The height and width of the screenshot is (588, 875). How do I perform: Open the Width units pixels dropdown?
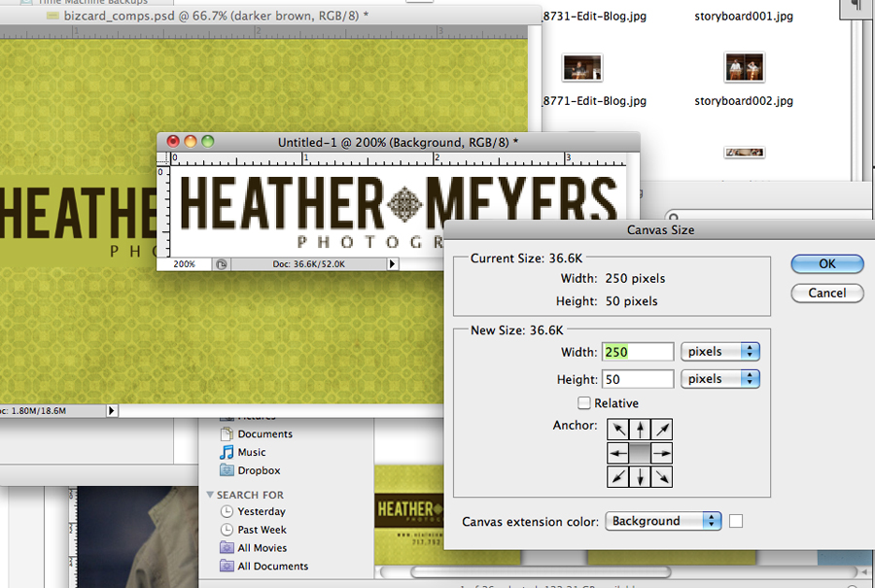point(719,352)
